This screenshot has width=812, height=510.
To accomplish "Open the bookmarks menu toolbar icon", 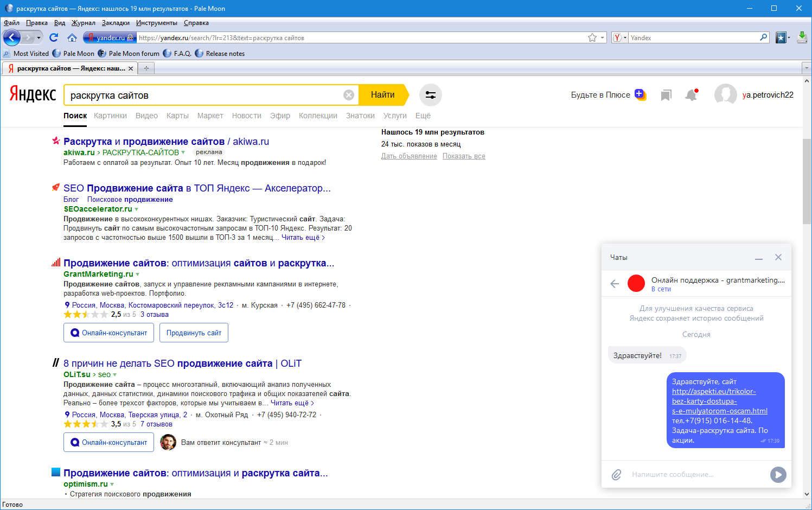I will pyautogui.click(x=781, y=37).
